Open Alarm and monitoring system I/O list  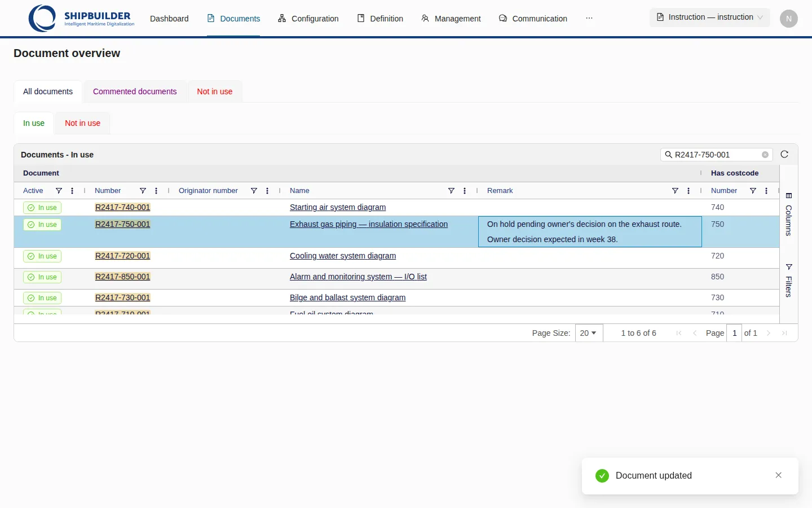(x=358, y=277)
